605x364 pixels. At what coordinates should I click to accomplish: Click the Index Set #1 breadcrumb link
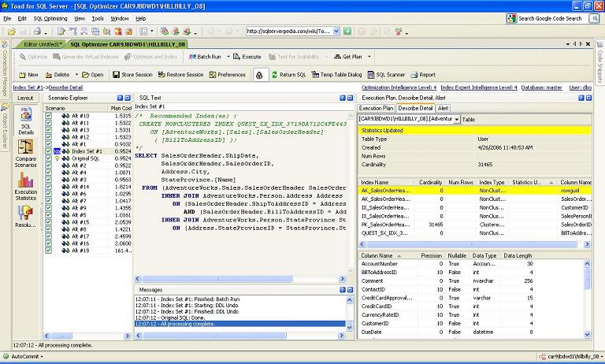click(28, 87)
